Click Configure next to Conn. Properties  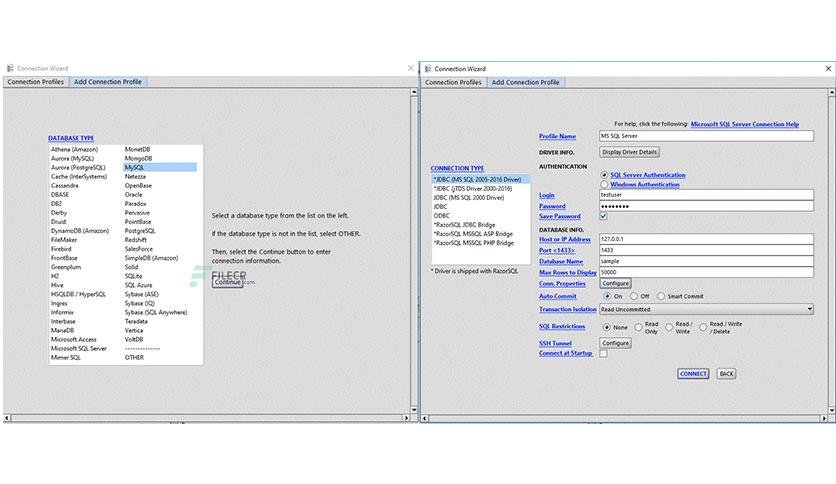(615, 284)
